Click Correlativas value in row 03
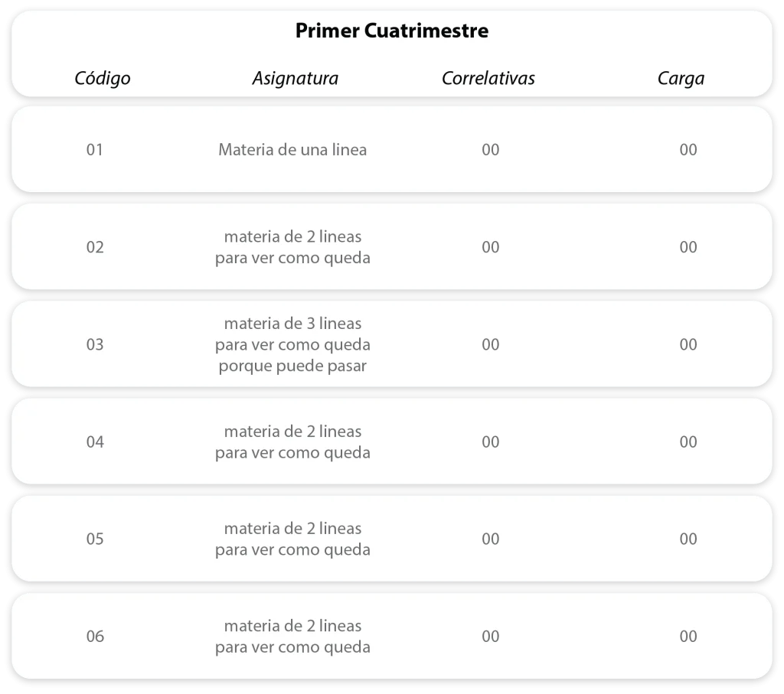The width and height of the screenshot is (784, 694). click(491, 344)
